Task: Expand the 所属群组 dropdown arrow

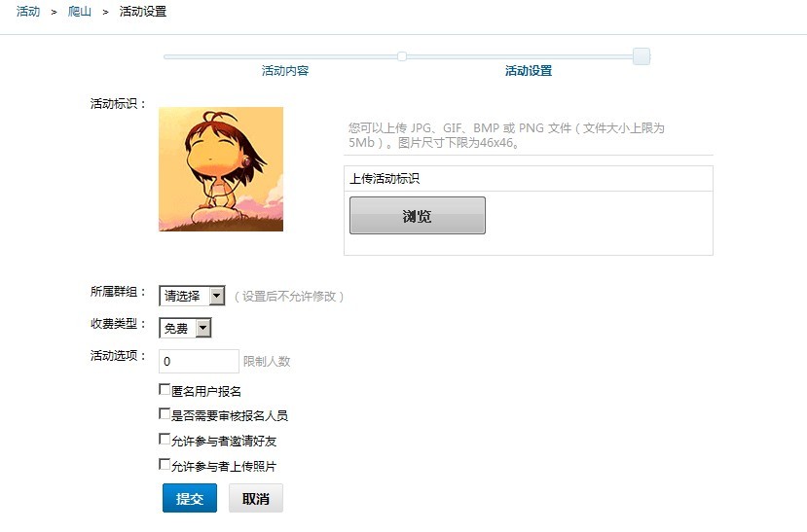Action: [217, 296]
